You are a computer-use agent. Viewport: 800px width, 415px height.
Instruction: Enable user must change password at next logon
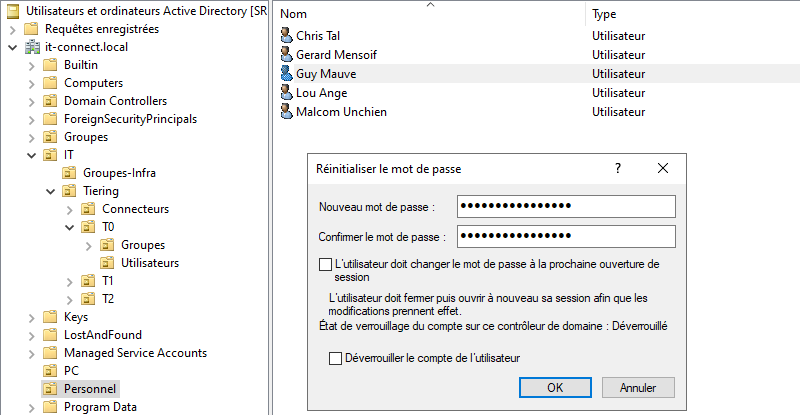click(x=324, y=264)
